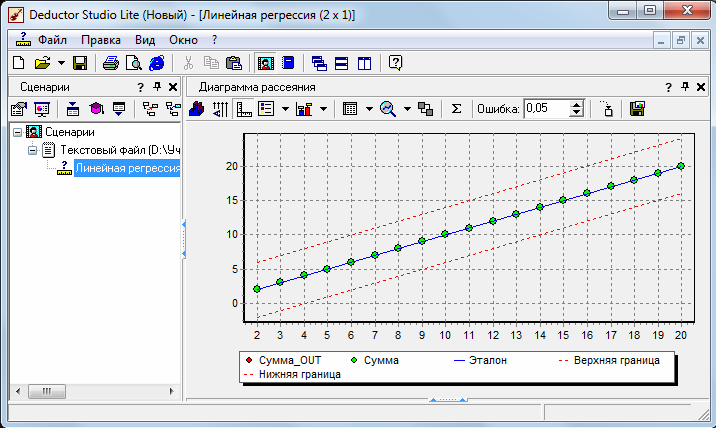This screenshot has height=428, width=716.
Task: Open the Help question mark toolbar icon
Action: [x=395, y=63]
